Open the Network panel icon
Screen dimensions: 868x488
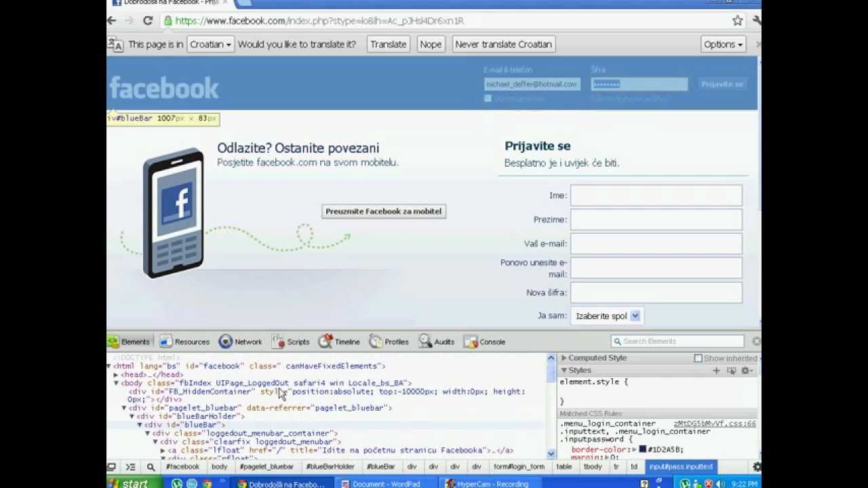[x=225, y=342]
